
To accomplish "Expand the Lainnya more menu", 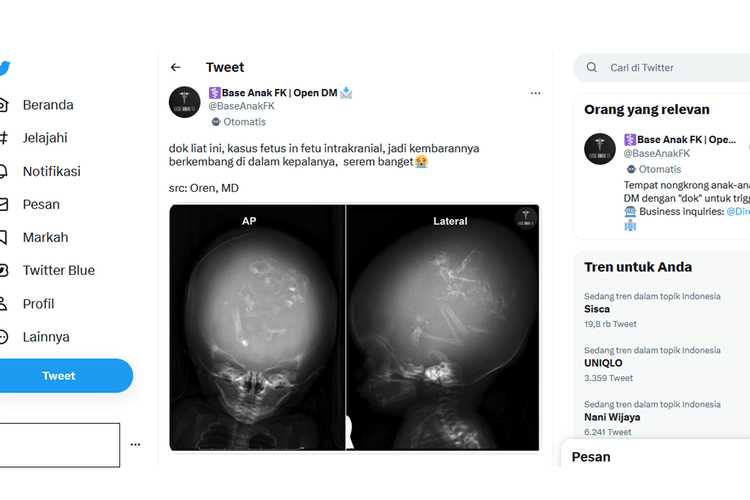I will coord(46,337).
